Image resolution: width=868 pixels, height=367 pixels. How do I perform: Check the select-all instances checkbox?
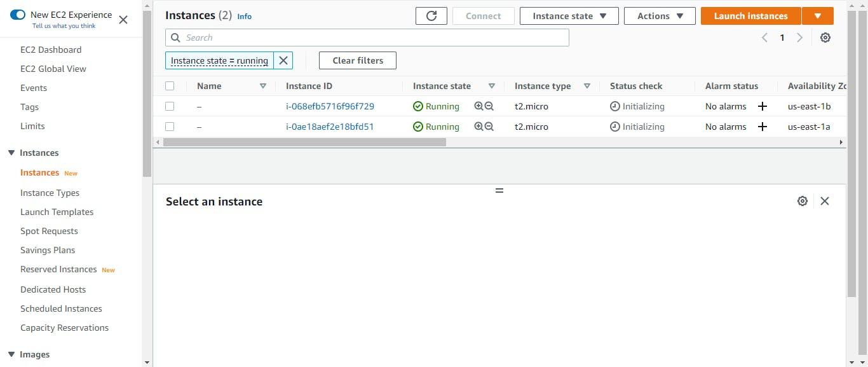pos(170,86)
